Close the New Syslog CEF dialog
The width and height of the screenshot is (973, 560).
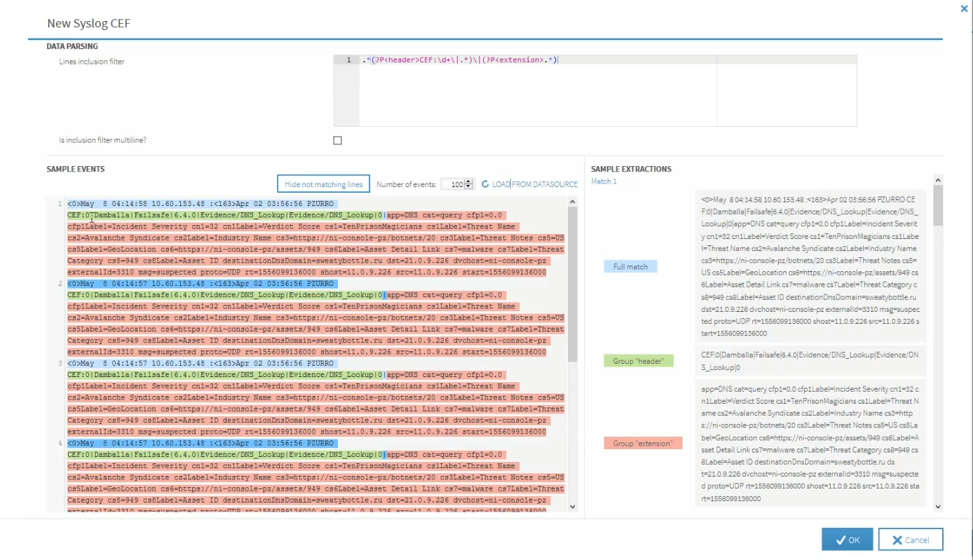coord(964,8)
